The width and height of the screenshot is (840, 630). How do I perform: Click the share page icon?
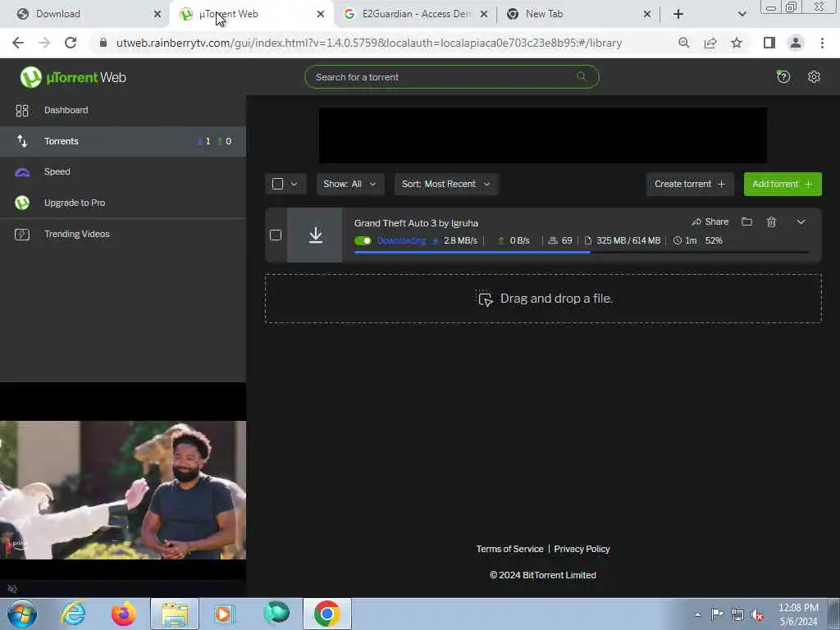[x=710, y=43]
